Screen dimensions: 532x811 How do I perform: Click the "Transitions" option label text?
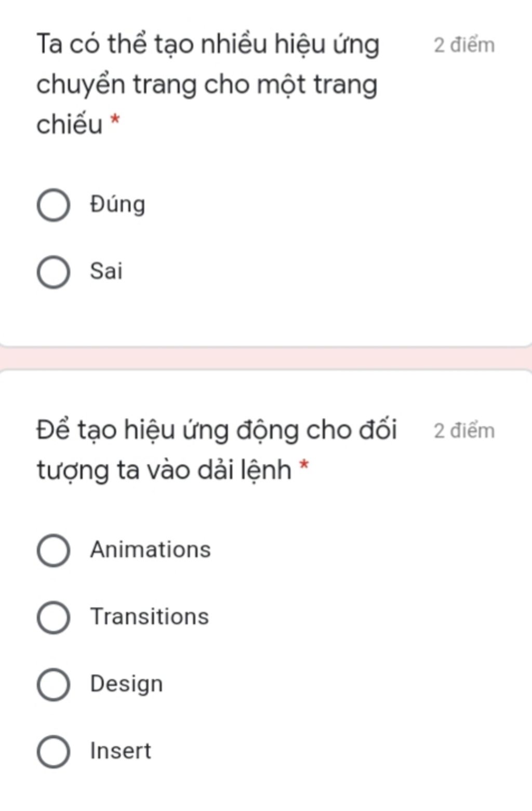tap(149, 617)
